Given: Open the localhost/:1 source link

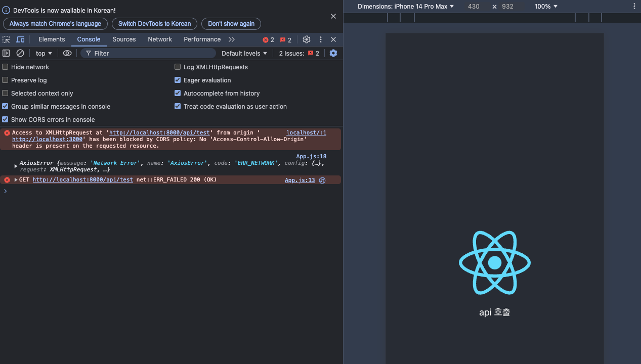Looking at the screenshot, I should tap(306, 133).
